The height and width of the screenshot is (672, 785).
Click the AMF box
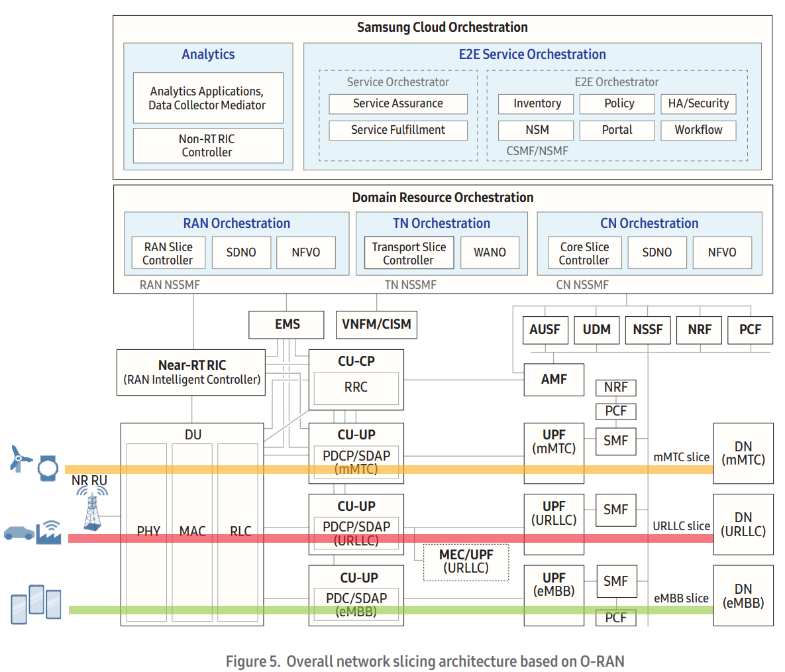[554, 380]
